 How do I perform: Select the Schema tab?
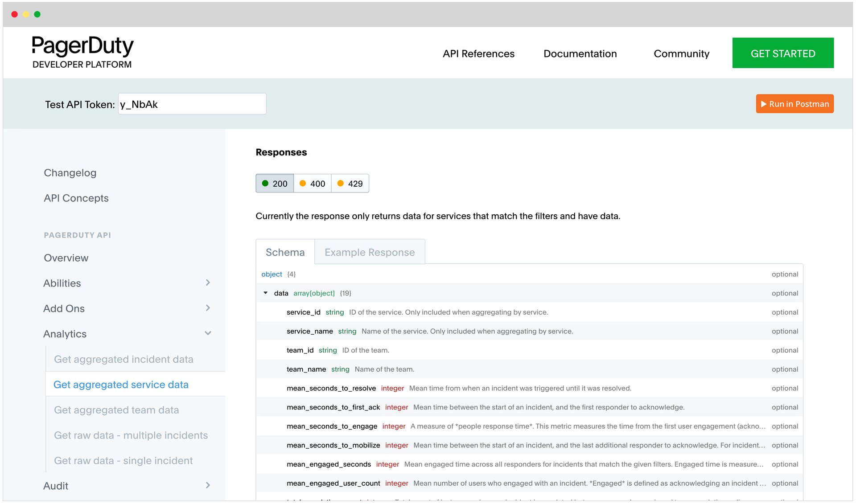[x=284, y=252]
